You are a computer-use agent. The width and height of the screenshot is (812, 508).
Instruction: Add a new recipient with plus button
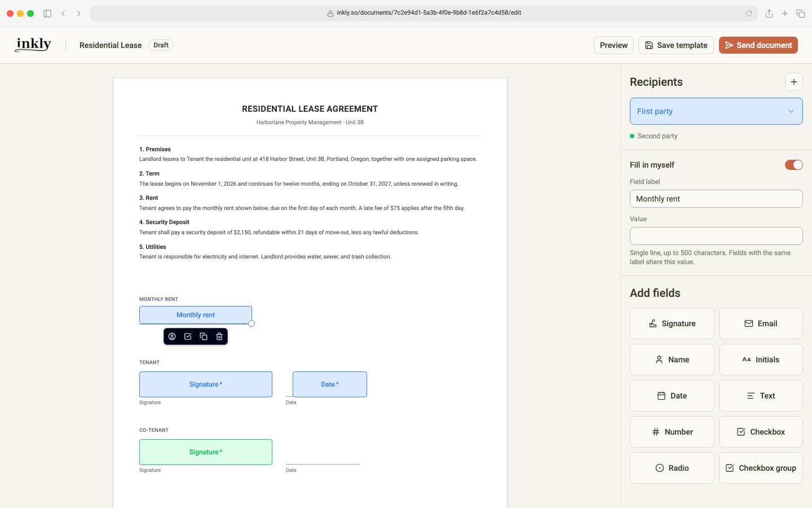click(793, 82)
